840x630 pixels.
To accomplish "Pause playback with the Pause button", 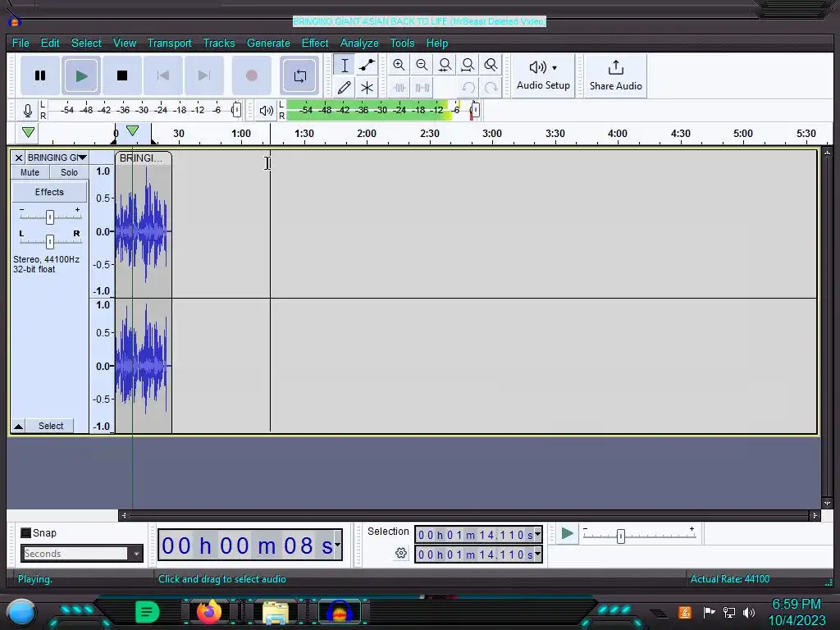I will 40,75.
